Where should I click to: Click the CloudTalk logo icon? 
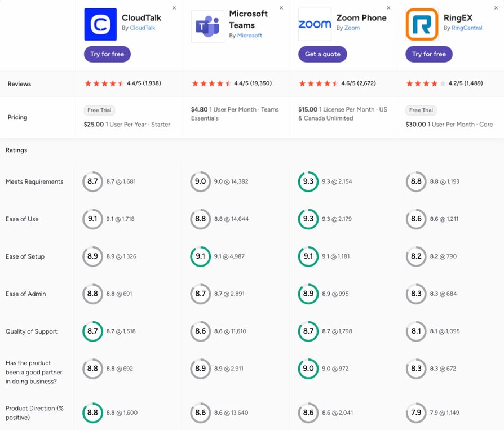(x=100, y=24)
